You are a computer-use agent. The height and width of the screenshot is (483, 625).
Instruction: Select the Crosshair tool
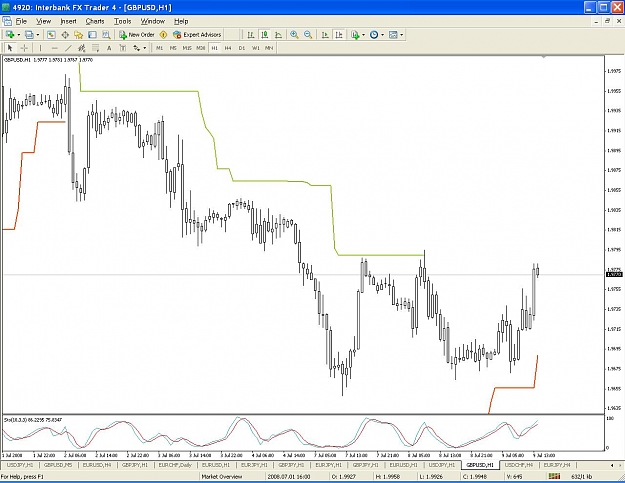pos(24,48)
